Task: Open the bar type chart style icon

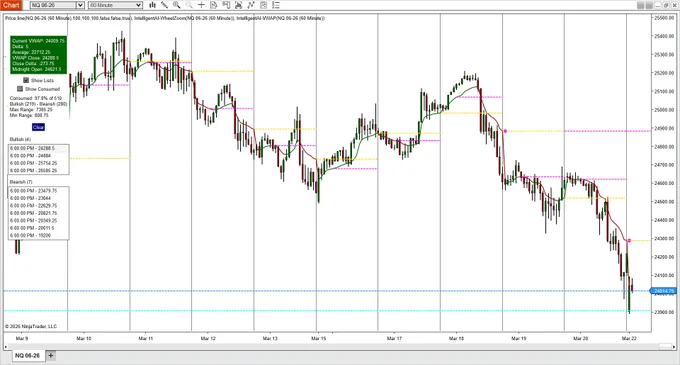Action: 152,5
